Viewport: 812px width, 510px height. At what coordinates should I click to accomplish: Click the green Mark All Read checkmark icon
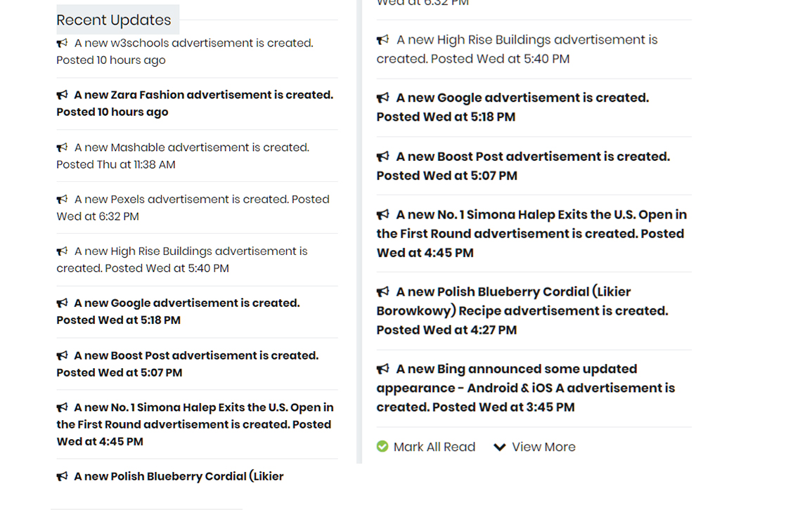(382, 447)
